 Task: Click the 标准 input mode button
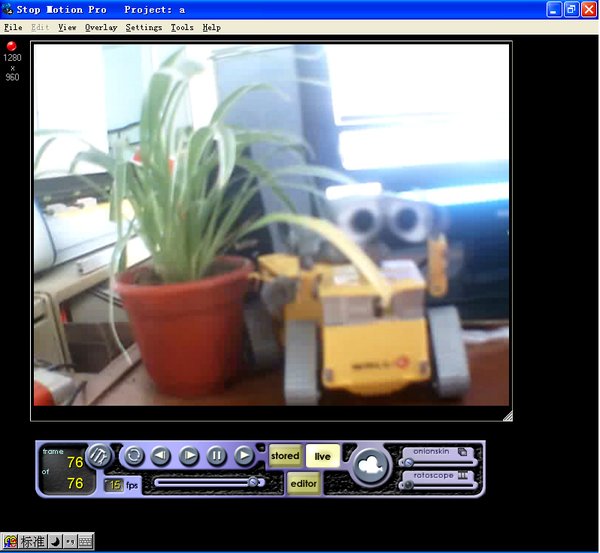click(x=33, y=542)
